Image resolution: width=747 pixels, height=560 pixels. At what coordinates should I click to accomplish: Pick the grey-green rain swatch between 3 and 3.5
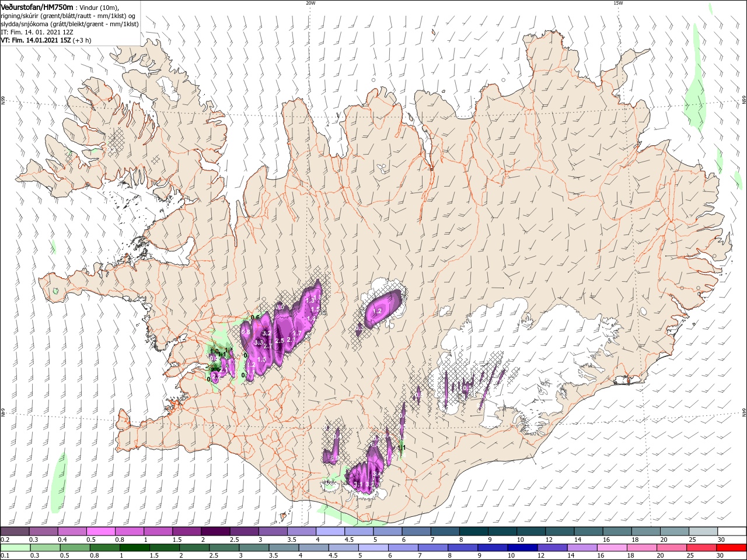pos(254,548)
